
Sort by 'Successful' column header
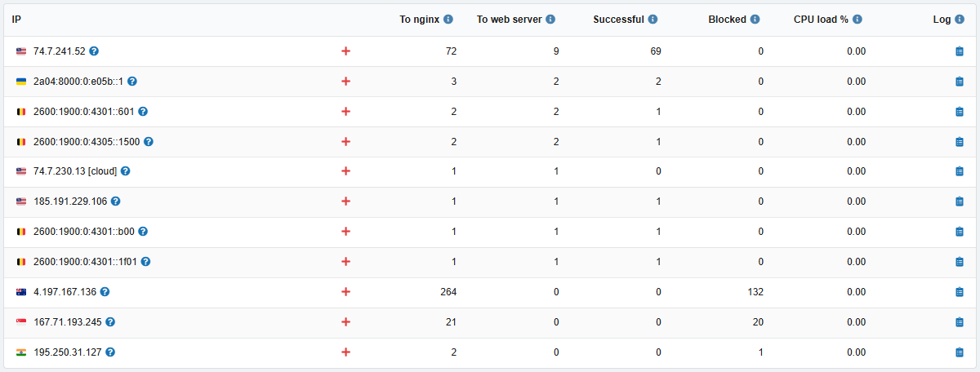[x=618, y=20]
